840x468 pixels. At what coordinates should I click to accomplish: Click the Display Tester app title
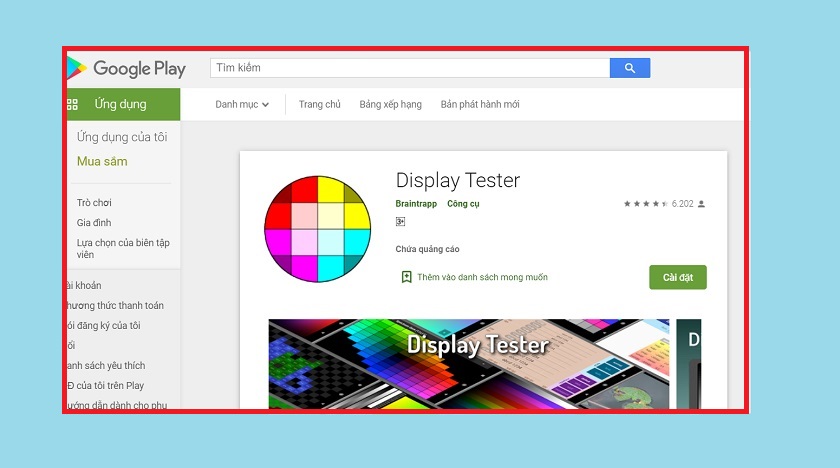[x=458, y=180]
